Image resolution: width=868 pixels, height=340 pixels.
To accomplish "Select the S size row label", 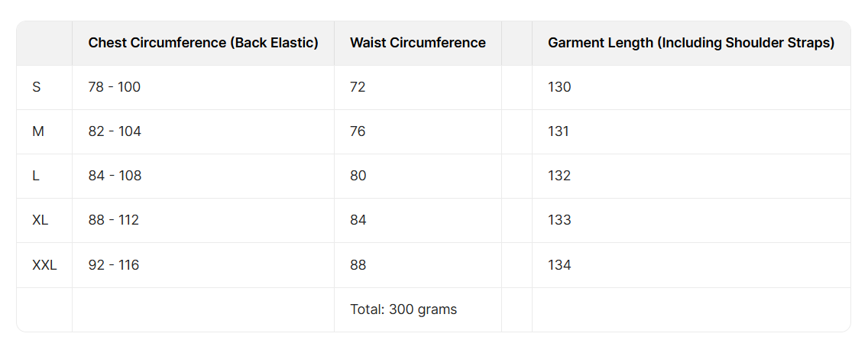I will 37,87.
